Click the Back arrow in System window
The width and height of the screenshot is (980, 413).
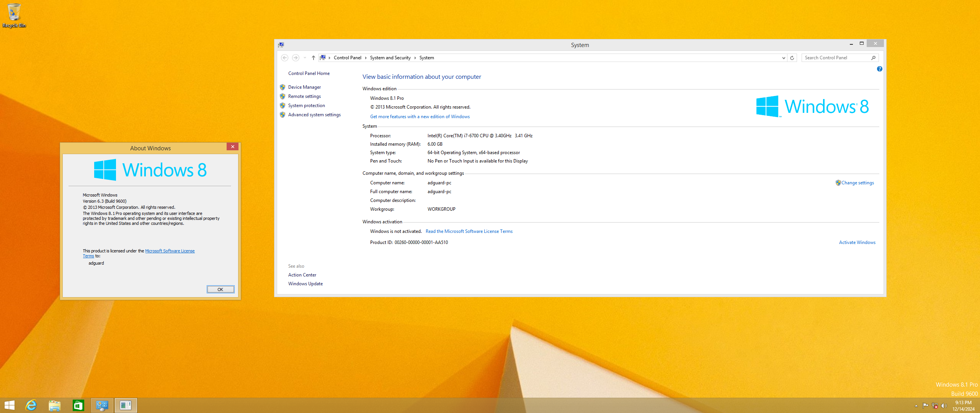pos(284,58)
